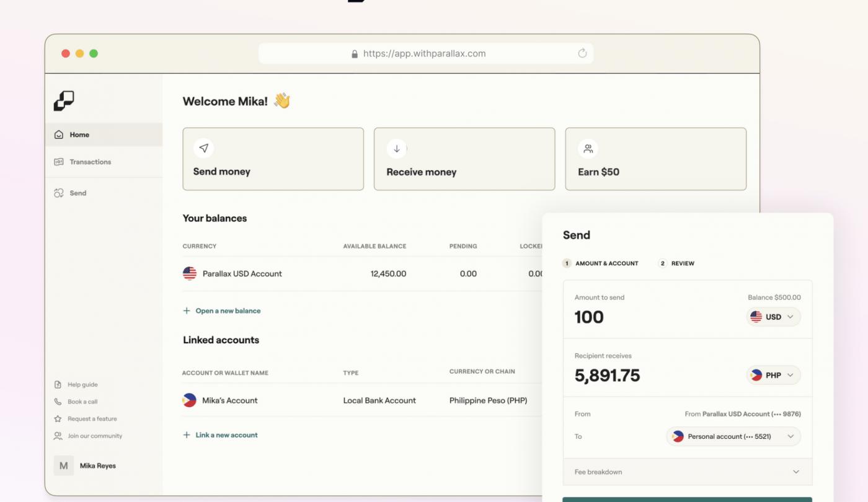Click the Help guide document icon
868x502 pixels.
tap(58, 384)
